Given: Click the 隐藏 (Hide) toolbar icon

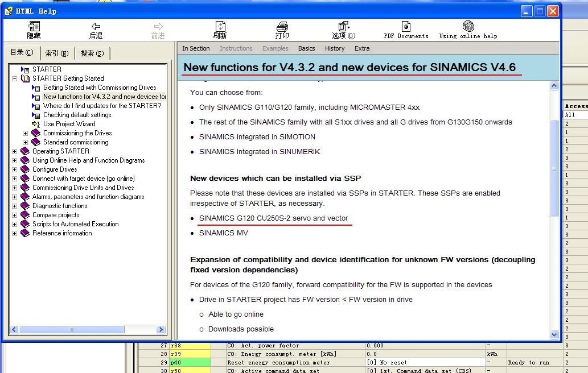Looking at the screenshot, I should [x=34, y=26].
